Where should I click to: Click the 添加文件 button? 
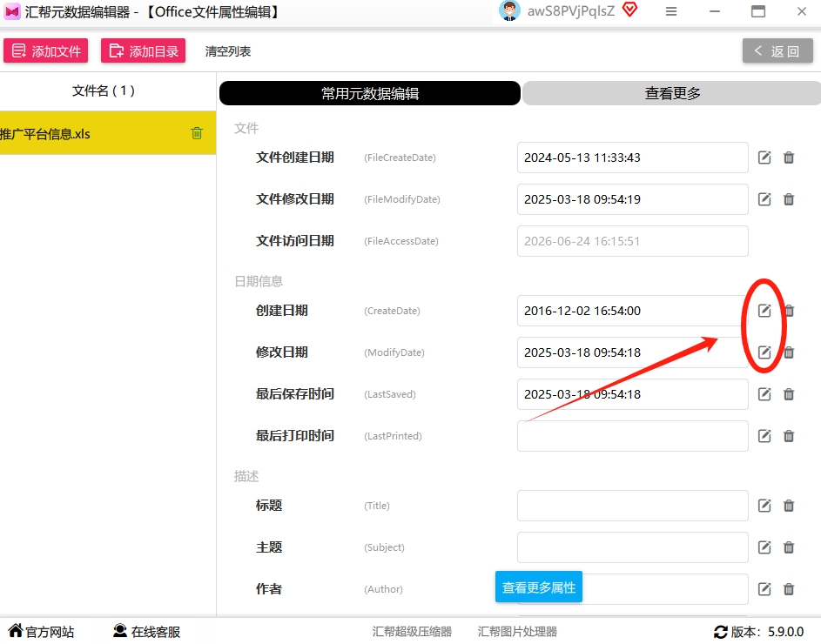(x=45, y=50)
